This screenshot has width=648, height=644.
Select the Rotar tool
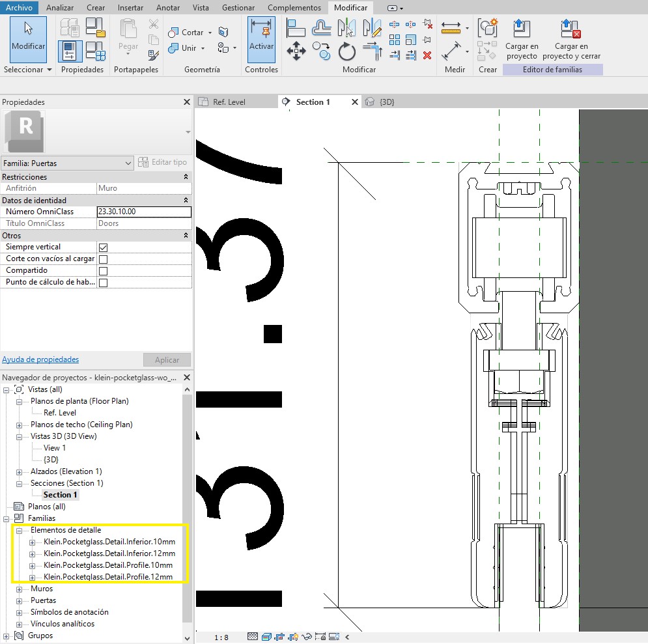pos(347,51)
